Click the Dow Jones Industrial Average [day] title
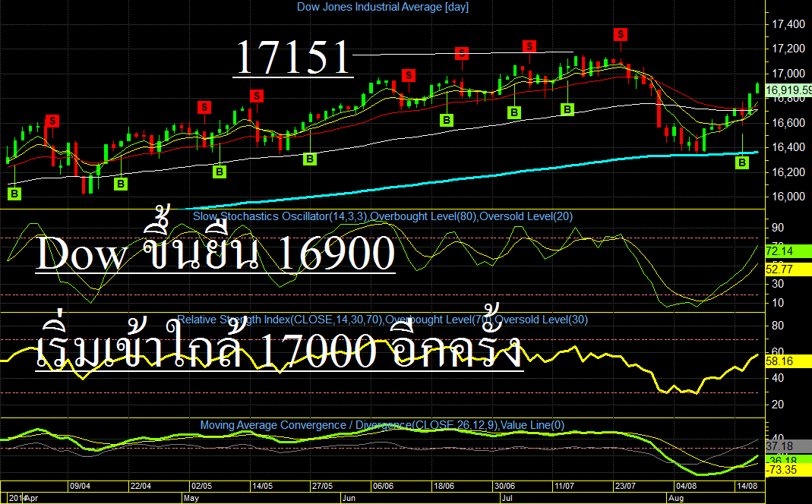The width and height of the screenshot is (812, 504). pos(383,8)
